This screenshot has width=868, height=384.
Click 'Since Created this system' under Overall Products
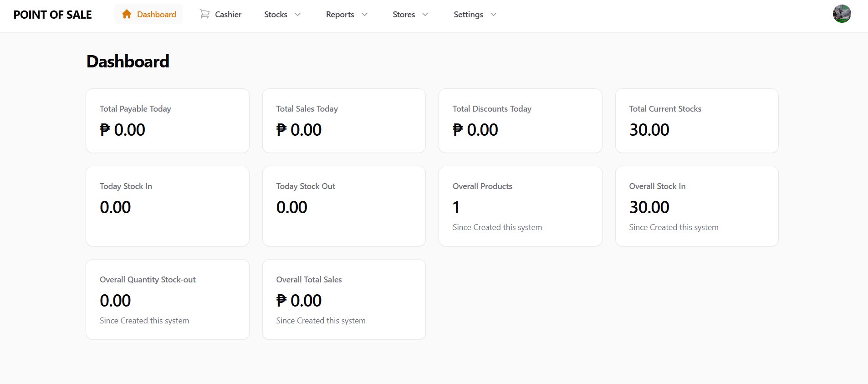click(497, 227)
